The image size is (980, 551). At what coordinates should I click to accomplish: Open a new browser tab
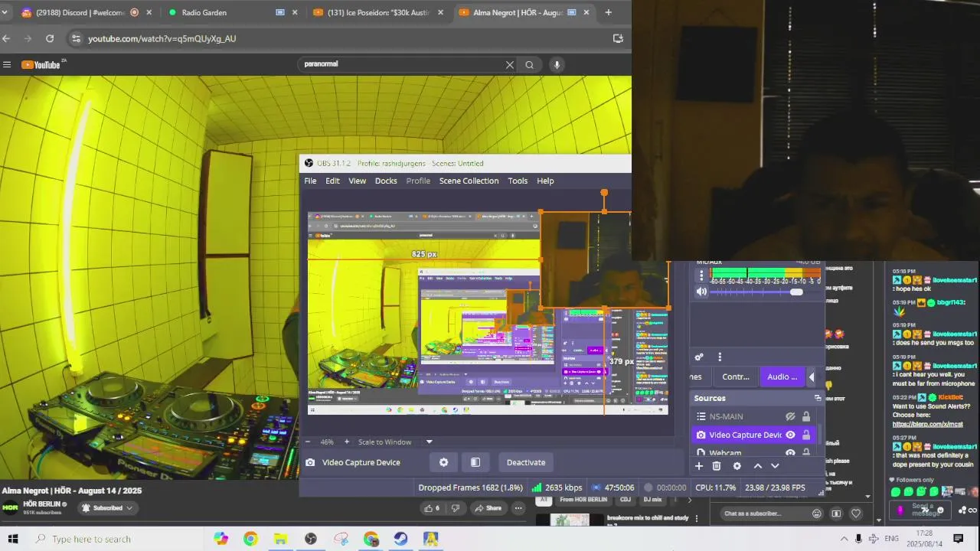tap(608, 12)
